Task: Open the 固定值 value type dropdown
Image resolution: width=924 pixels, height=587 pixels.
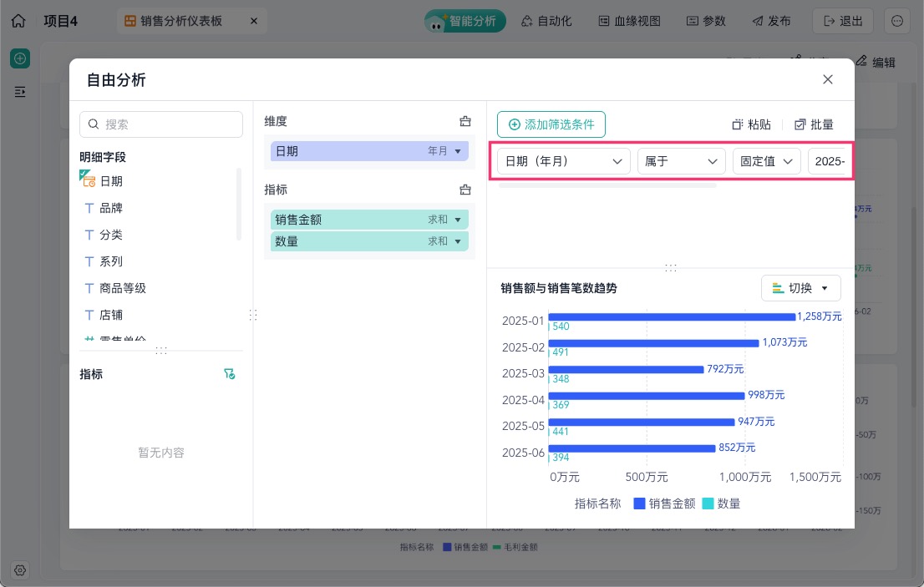Action: click(767, 161)
